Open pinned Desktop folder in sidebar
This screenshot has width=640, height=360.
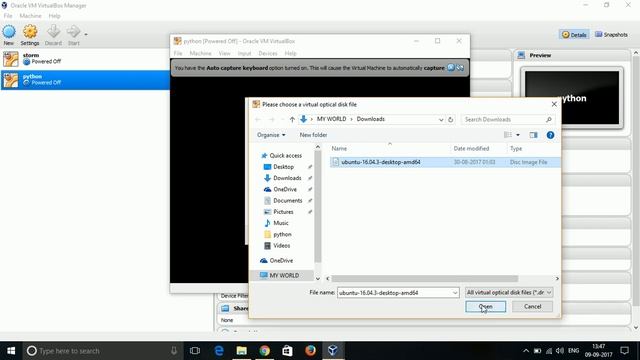283,167
